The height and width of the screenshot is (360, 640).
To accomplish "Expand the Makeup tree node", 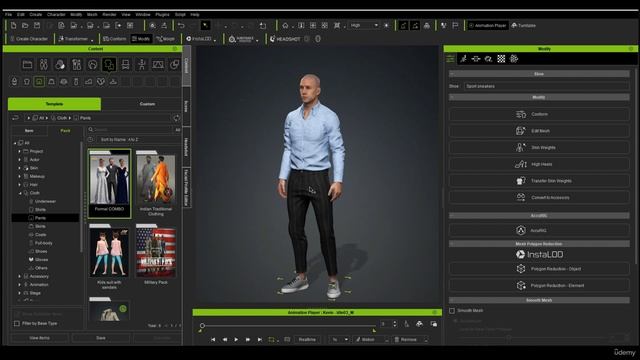I will pos(19,176).
